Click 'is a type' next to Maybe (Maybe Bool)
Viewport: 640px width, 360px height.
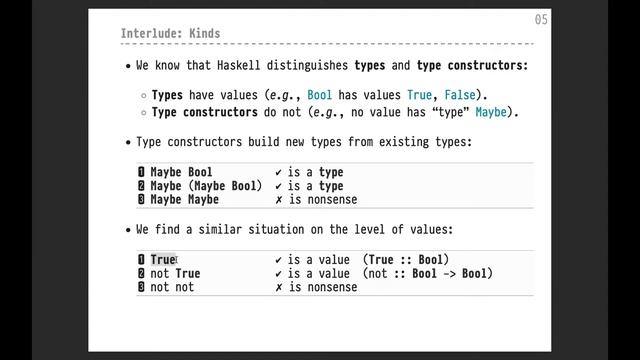click(x=316, y=186)
